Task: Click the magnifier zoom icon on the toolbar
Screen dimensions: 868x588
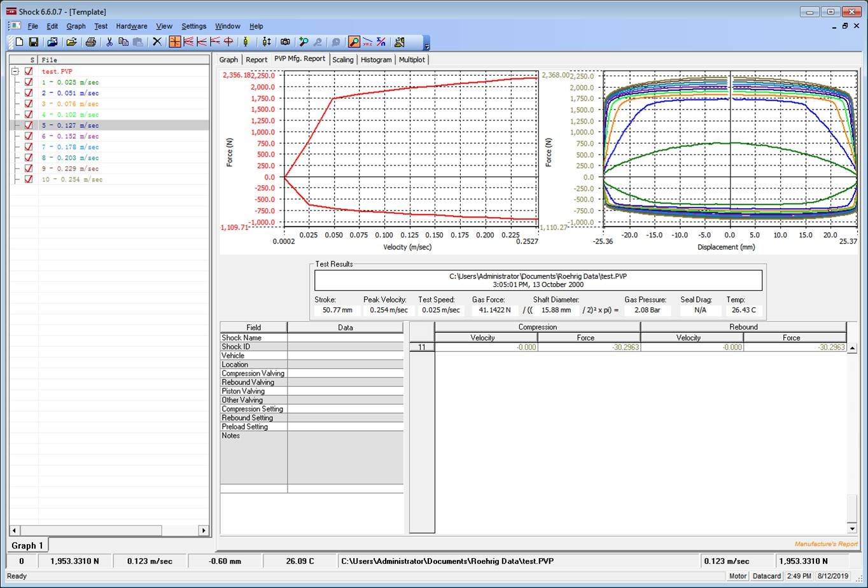Action: [x=354, y=42]
